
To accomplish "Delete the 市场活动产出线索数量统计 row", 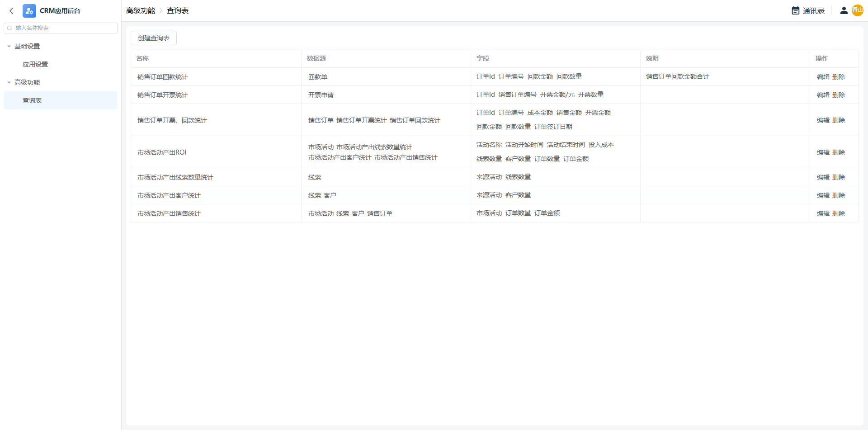I will 839,177.
